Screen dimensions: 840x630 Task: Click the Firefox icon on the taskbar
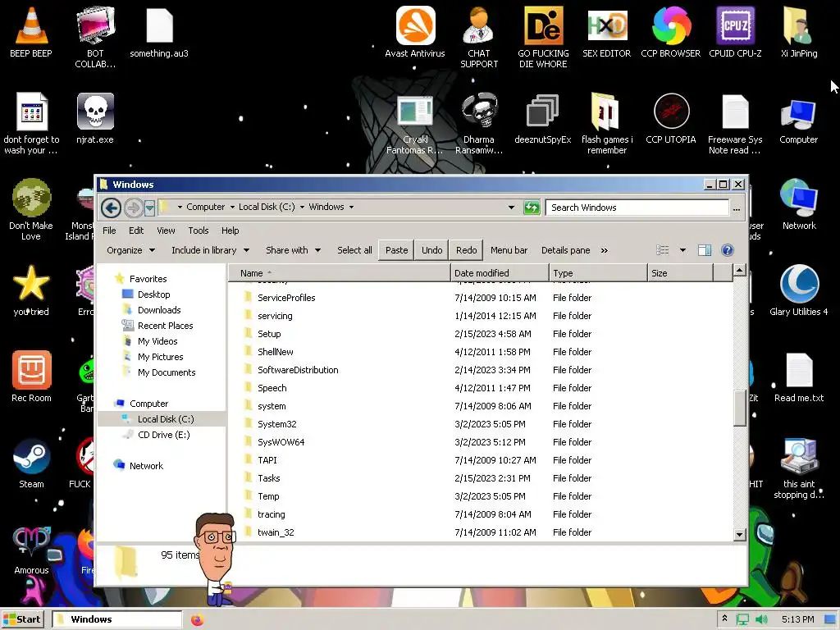[x=197, y=620]
